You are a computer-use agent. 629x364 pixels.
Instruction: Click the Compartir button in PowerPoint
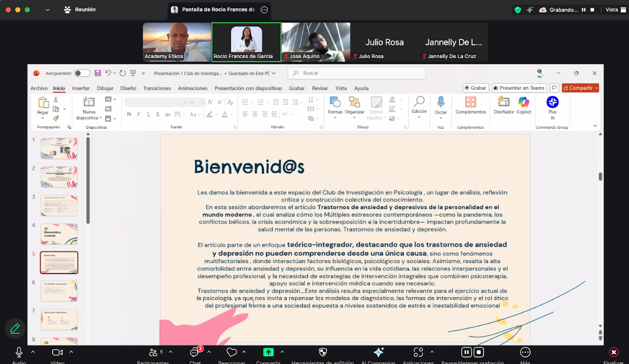pos(580,88)
